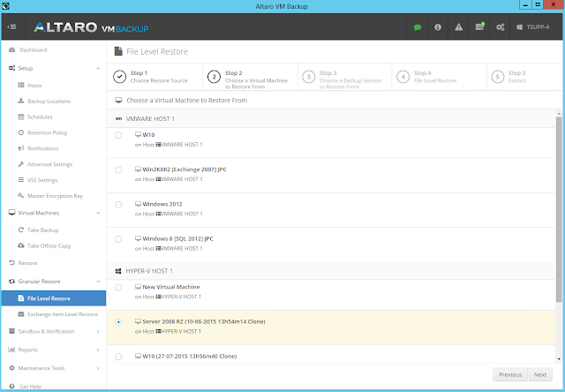
Task: Collapse sidebar using hamburger menu icon
Action: pos(11,27)
